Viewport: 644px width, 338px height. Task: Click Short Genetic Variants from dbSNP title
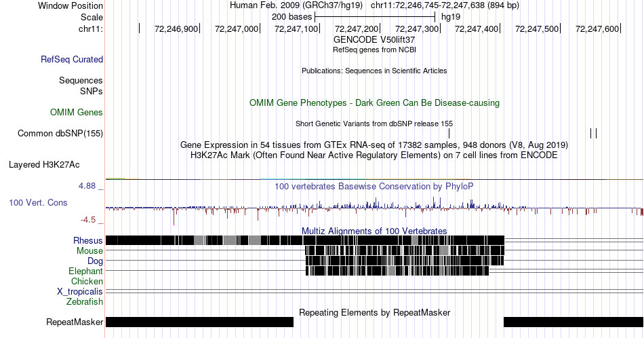coord(374,124)
